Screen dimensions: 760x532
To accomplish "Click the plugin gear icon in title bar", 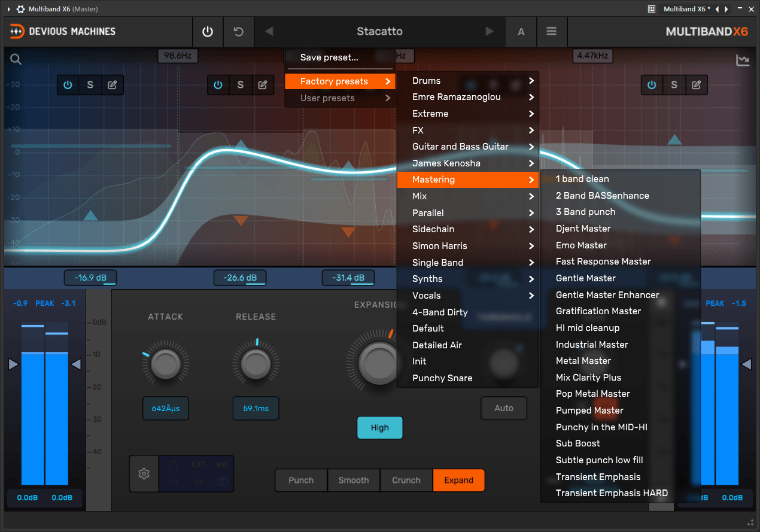I will click(x=20, y=9).
